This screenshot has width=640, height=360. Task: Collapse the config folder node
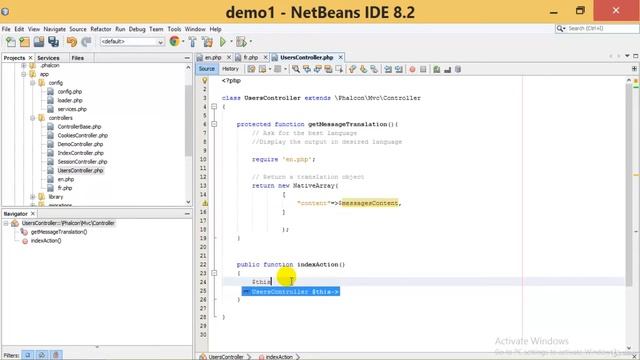[x=33, y=83]
